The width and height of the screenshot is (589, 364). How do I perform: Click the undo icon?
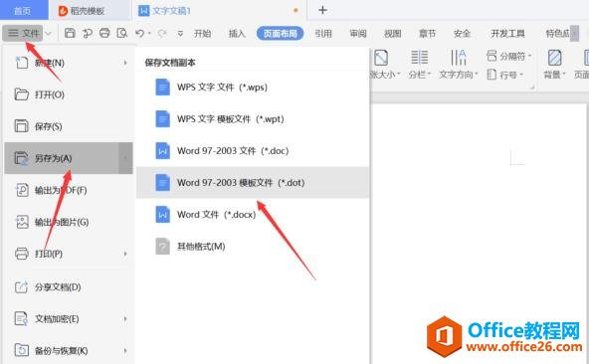(139, 34)
